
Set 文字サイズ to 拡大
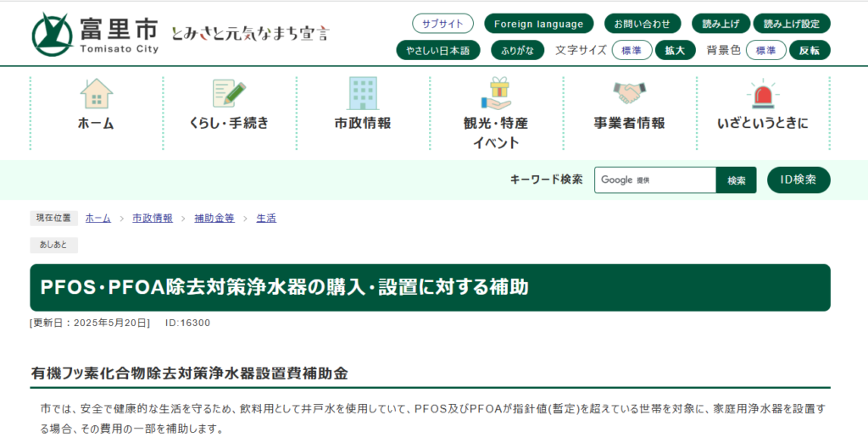point(676,50)
